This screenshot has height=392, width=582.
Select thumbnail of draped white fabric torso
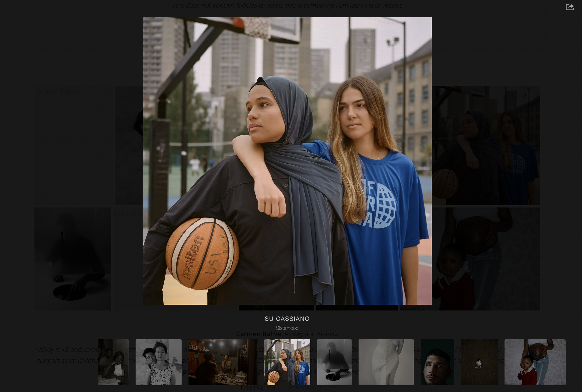point(386,362)
